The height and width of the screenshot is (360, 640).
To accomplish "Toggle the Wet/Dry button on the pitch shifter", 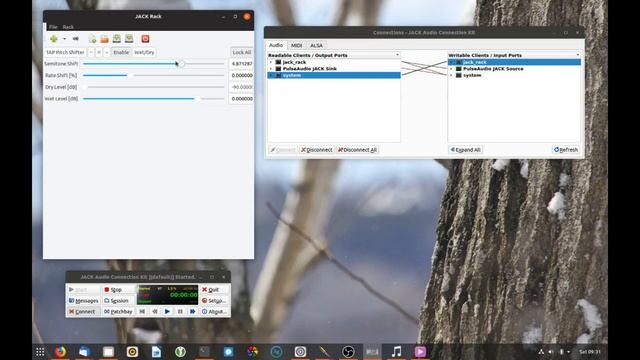I will (x=144, y=52).
